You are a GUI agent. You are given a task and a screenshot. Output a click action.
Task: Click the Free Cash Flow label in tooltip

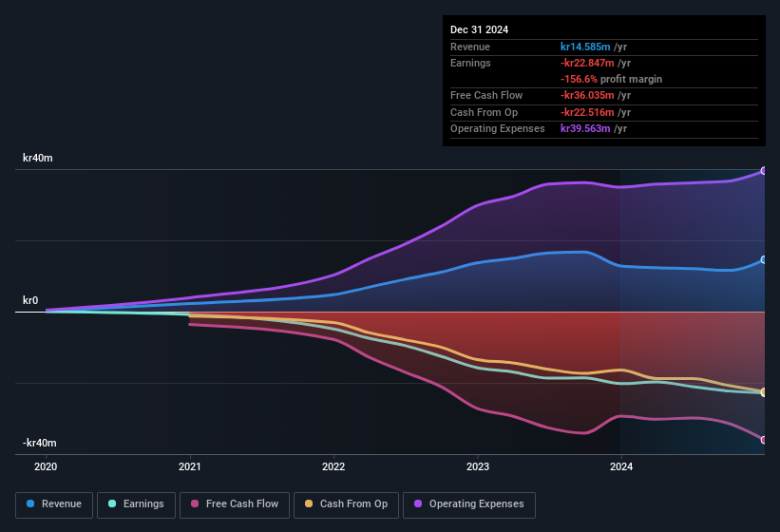pyautogui.click(x=486, y=95)
